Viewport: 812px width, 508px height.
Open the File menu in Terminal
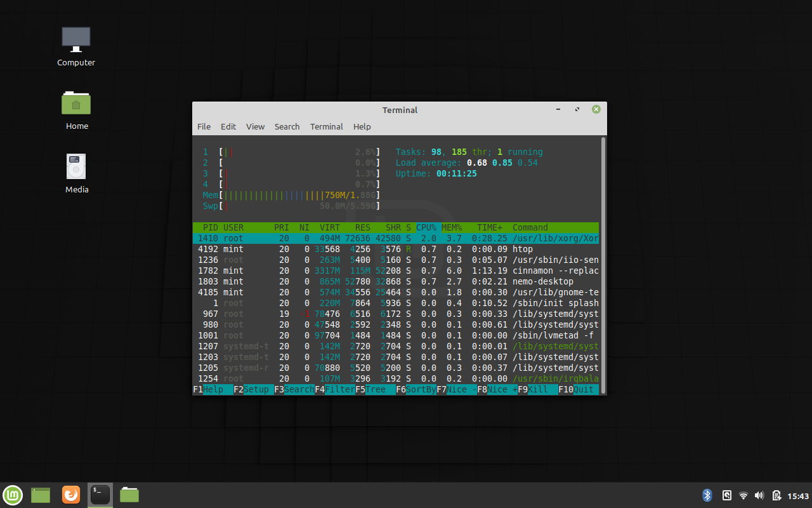tap(204, 126)
